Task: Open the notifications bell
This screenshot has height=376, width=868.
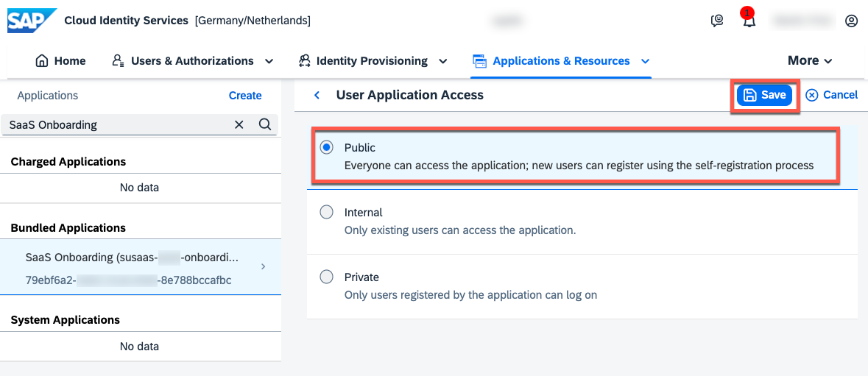Action: pos(749,21)
